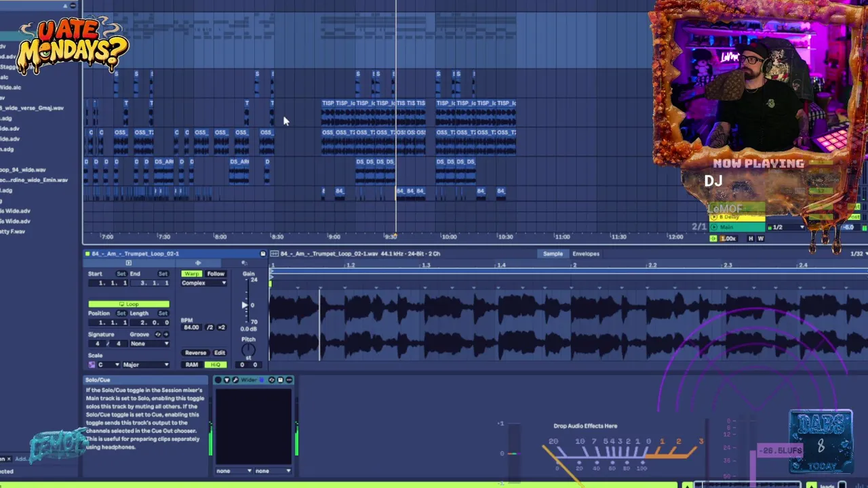Fold the Wider device with triangle icon
This screenshot has height=488, width=868.
point(227,380)
